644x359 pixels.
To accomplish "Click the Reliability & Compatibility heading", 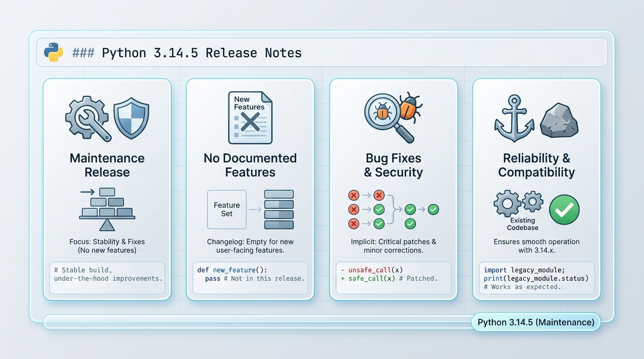I will (x=536, y=165).
